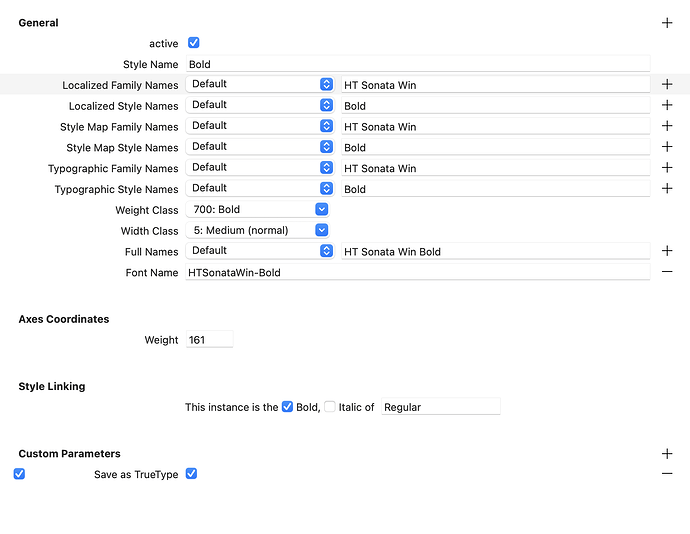Screen dimensions: 690x534
Task: Open the Weight Class dropdown
Action: pyautogui.click(x=257, y=209)
